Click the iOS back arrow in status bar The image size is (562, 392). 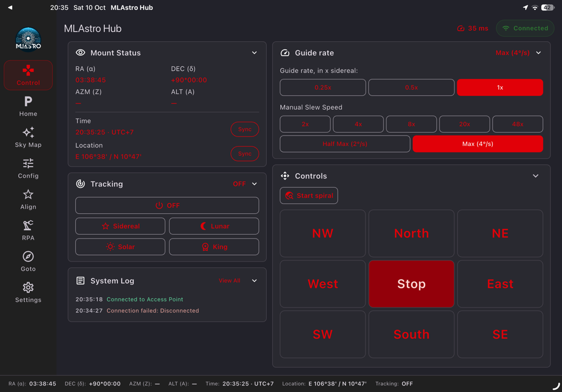tap(10, 8)
